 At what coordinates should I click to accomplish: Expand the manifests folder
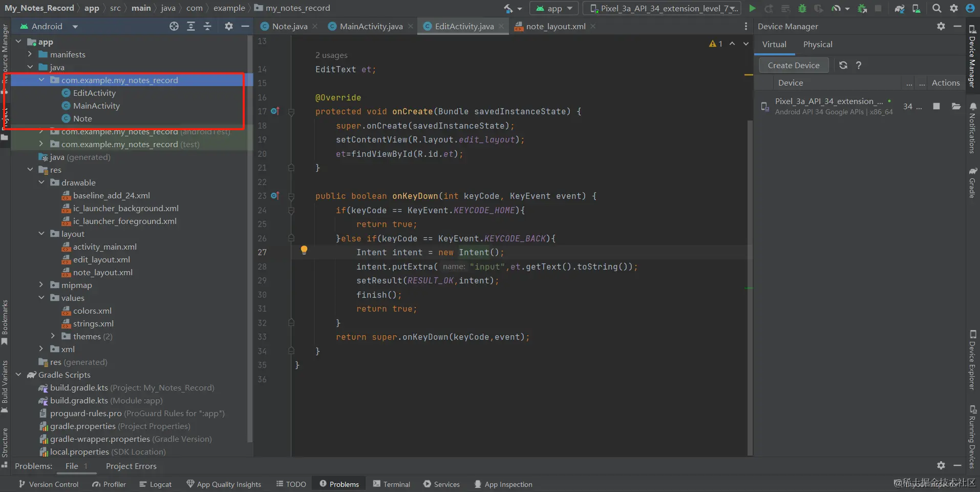tap(30, 54)
